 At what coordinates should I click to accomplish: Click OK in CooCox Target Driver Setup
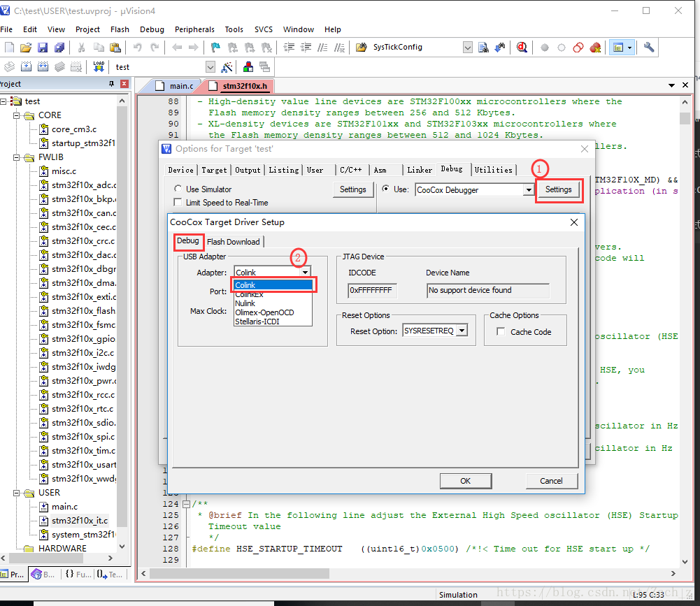tap(466, 481)
